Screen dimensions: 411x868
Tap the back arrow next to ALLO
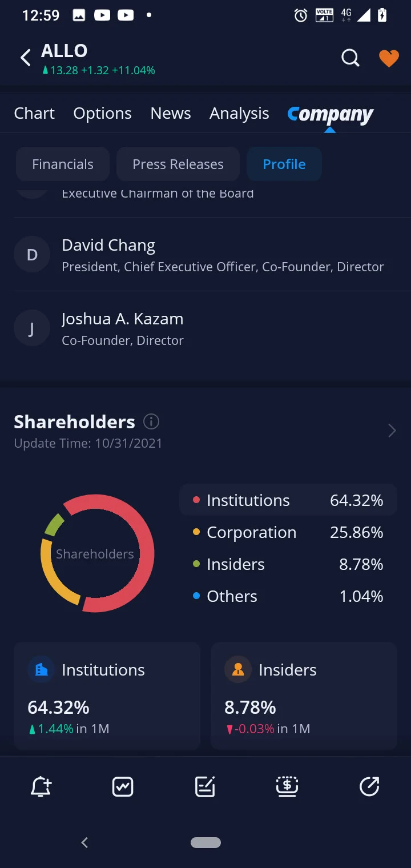26,58
